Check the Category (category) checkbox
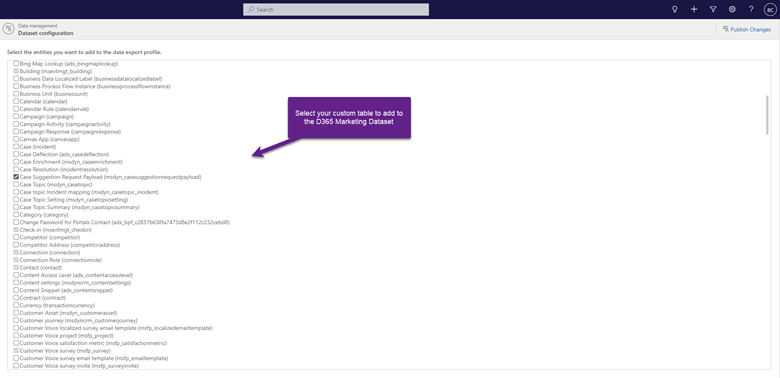This screenshot has width=780, height=378. pyautogui.click(x=16, y=214)
